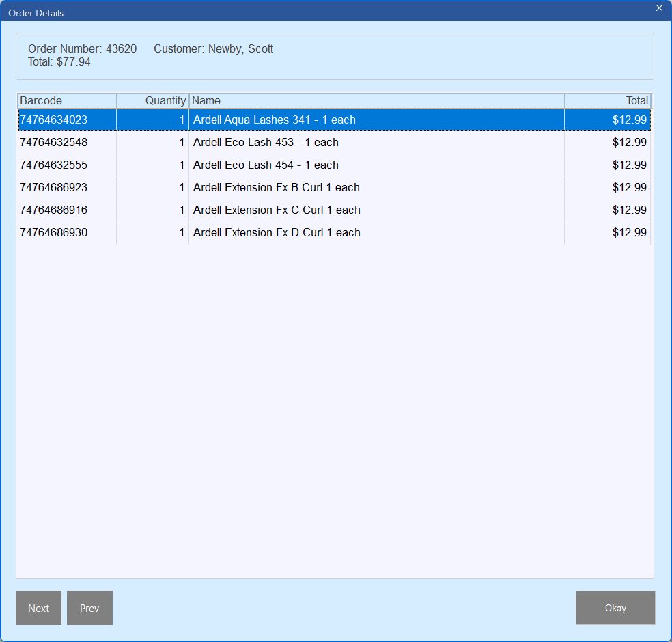The image size is (672, 642).
Task: Click quantity 1 of Fx D Curl row
Action: click(x=182, y=232)
